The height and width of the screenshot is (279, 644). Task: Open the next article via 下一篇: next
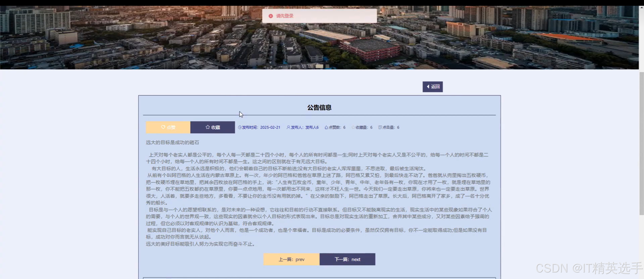(x=347, y=259)
